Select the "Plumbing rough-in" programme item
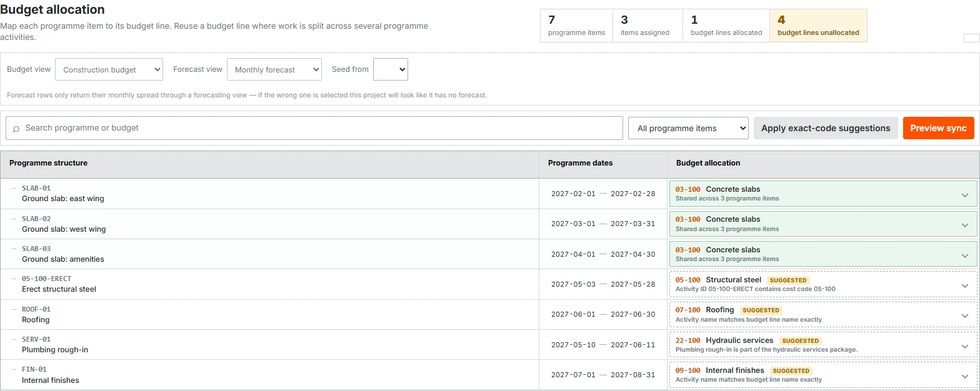 [55, 350]
